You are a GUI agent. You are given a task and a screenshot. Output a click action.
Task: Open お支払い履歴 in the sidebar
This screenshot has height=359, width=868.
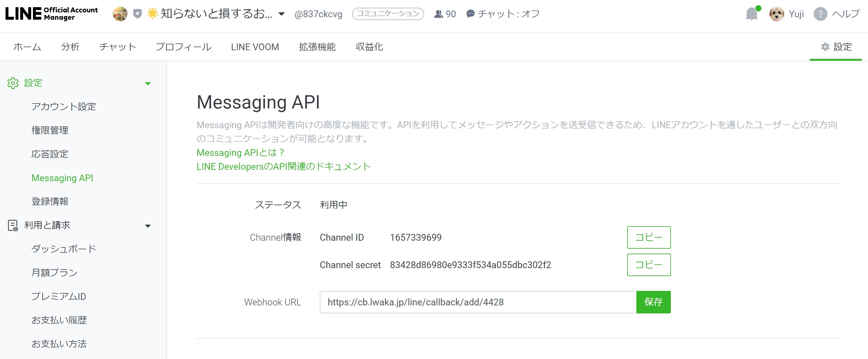pos(59,320)
